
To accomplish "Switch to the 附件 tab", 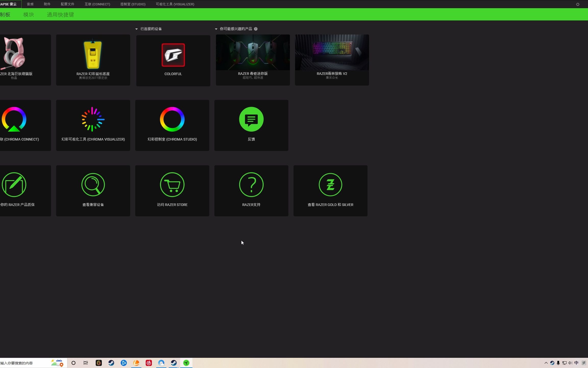I will 47,4.
